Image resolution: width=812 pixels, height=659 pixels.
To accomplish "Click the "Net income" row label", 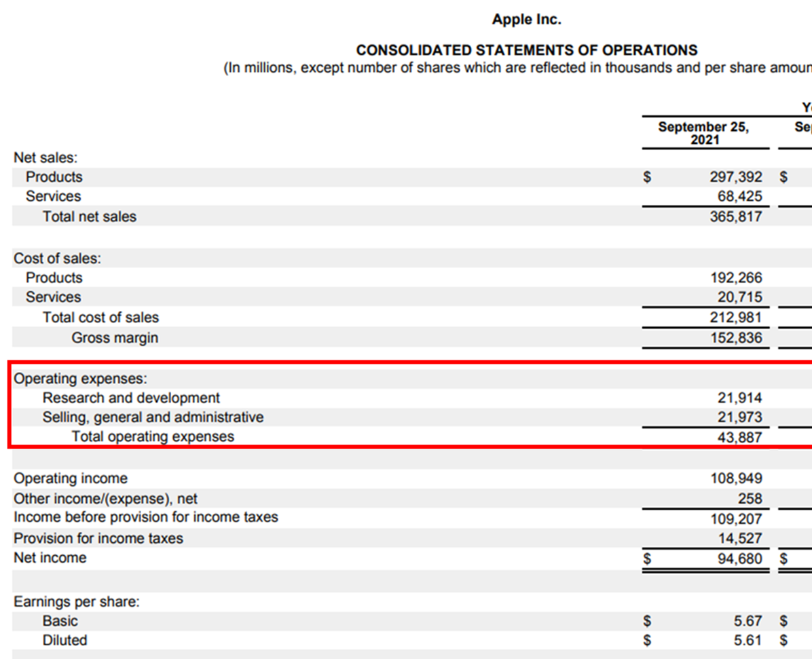I will (50, 558).
